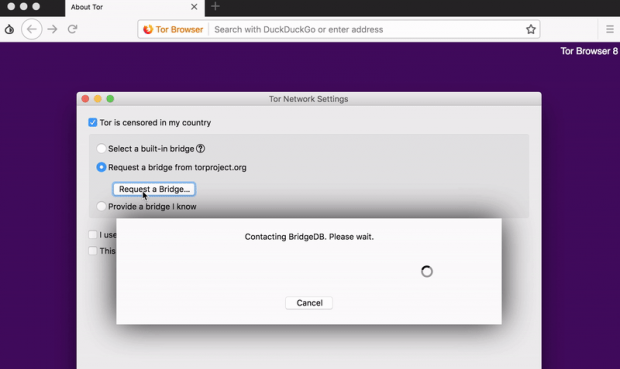Open help icon next to built-in bridge
This screenshot has width=620, height=369.
[200, 149]
